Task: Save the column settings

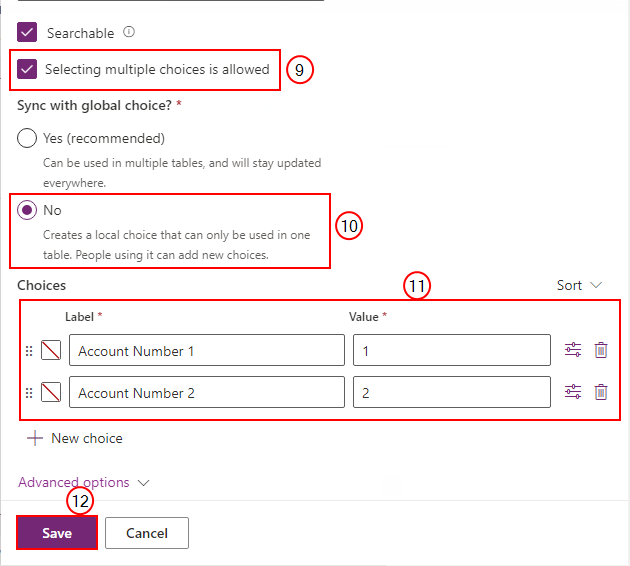Action: (x=57, y=533)
